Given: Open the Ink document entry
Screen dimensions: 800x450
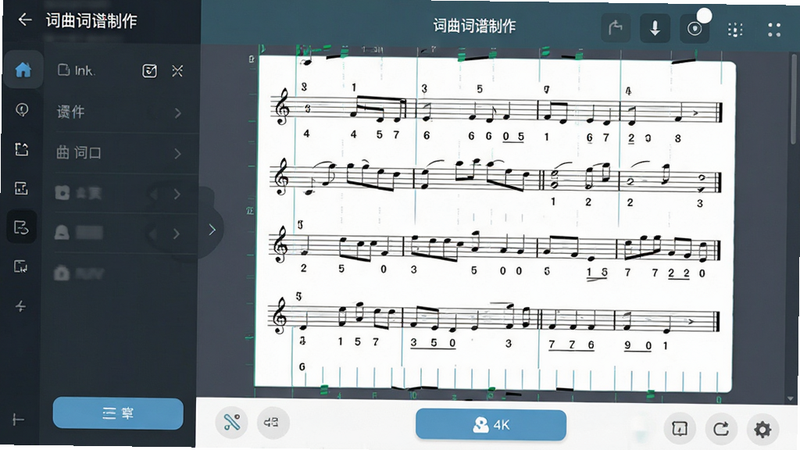Looking at the screenshot, I should click(x=77, y=70).
